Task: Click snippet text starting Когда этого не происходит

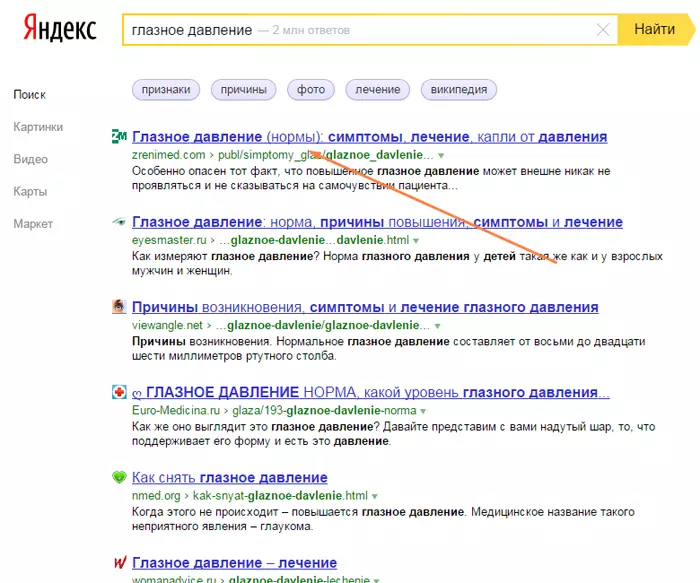Action: (383, 519)
